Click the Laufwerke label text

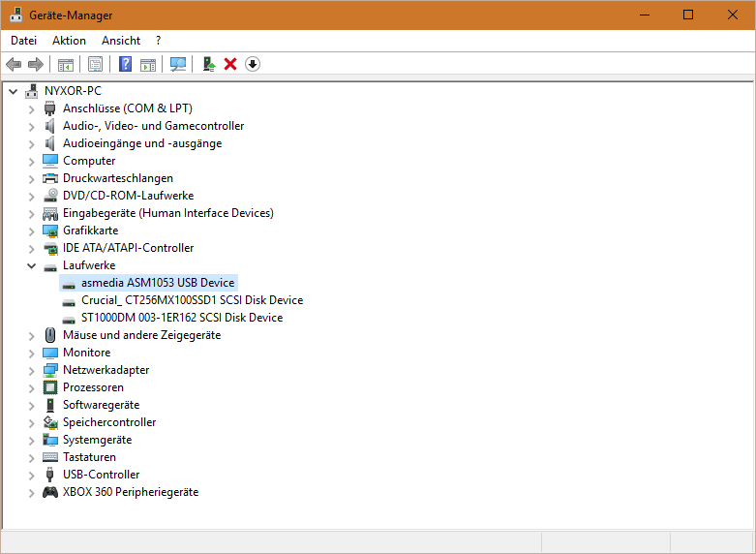[x=89, y=265]
